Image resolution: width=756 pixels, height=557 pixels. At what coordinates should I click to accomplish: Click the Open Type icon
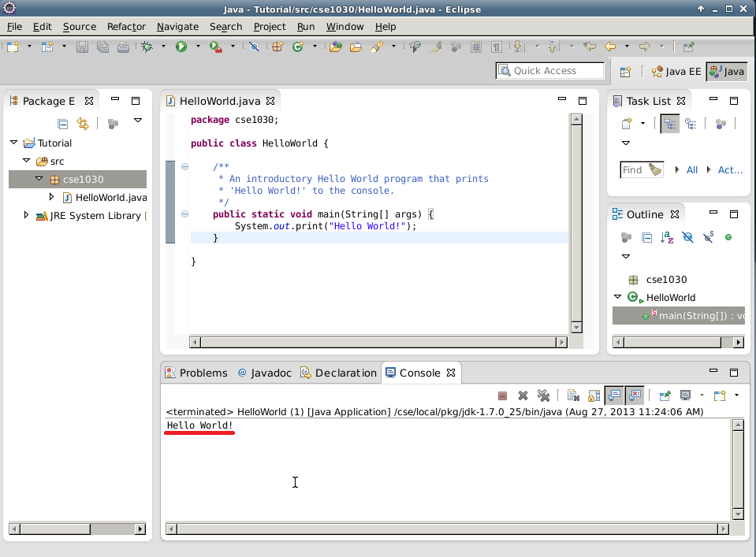point(336,46)
